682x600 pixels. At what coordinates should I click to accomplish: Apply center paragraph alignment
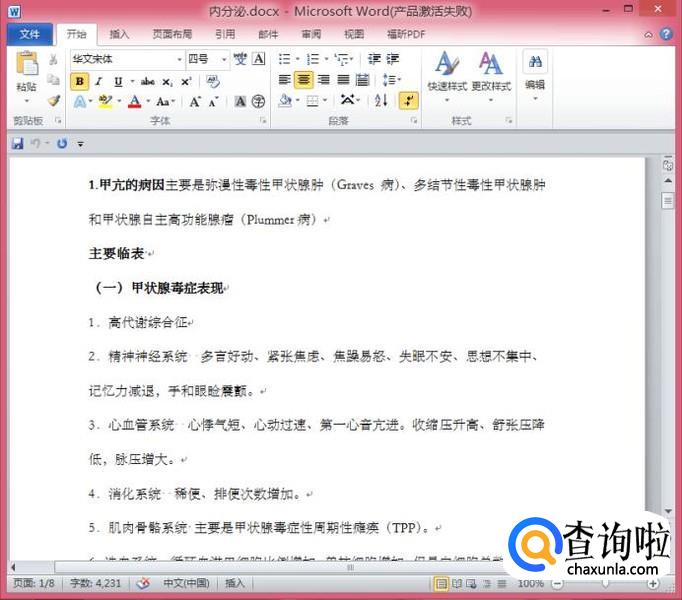[304, 80]
